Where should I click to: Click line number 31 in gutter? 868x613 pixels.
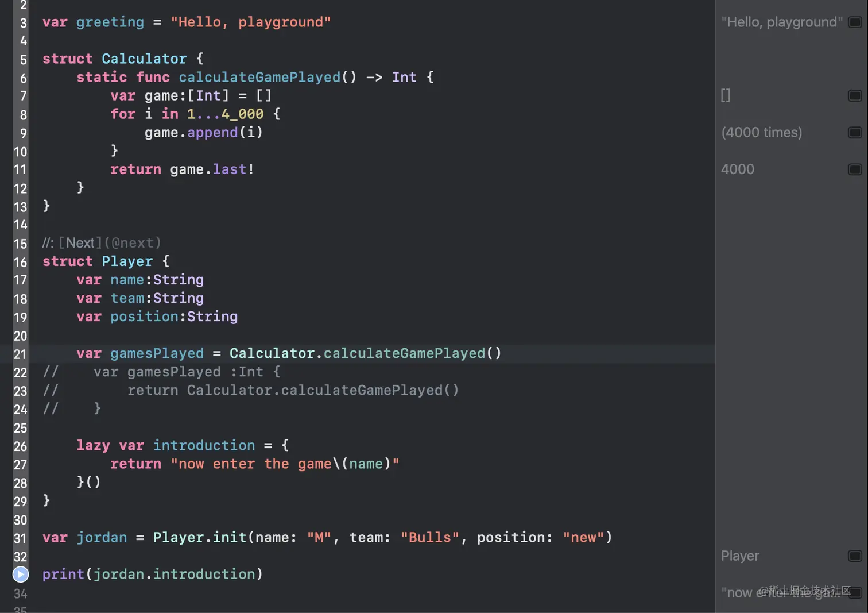point(20,538)
